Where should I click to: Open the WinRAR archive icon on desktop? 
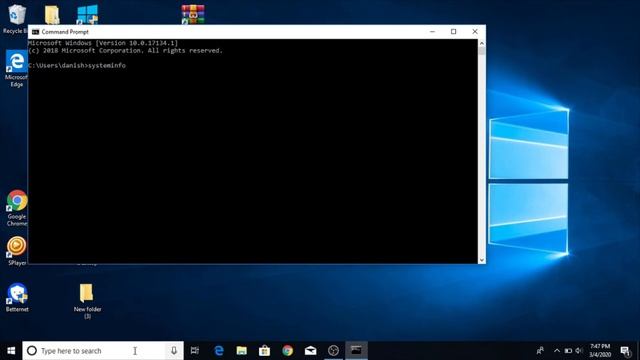(193, 15)
